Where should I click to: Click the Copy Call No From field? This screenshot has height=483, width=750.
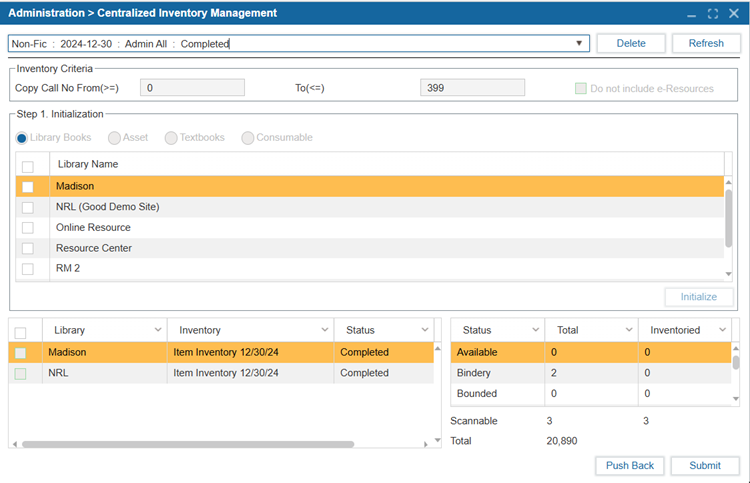point(192,88)
